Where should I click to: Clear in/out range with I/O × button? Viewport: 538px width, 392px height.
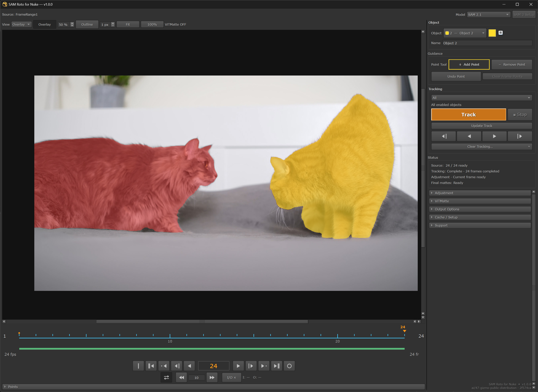pyautogui.click(x=232, y=378)
